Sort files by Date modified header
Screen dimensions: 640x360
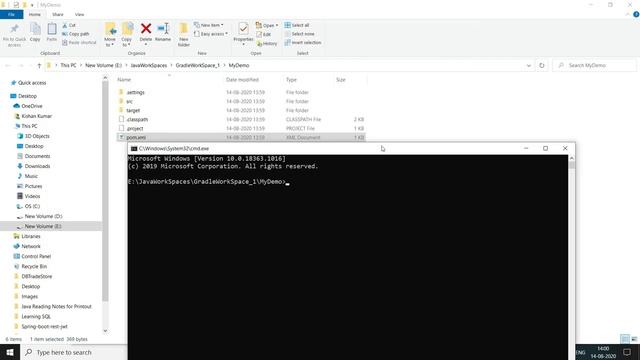[242, 80]
